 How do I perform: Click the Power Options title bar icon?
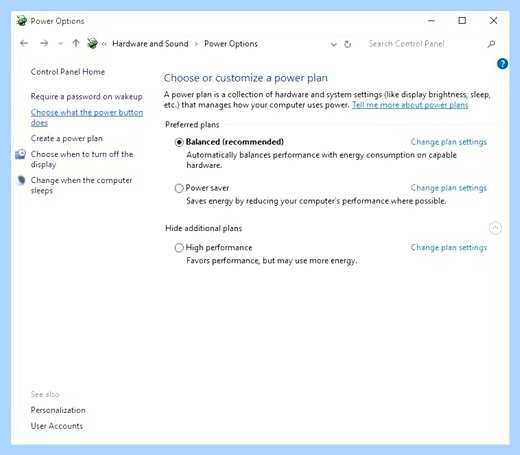(21, 21)
